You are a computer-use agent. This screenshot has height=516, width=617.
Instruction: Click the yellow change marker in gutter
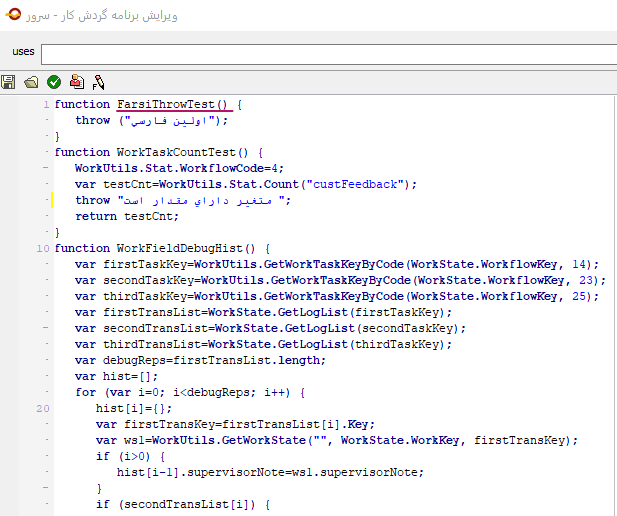(50, 200)
